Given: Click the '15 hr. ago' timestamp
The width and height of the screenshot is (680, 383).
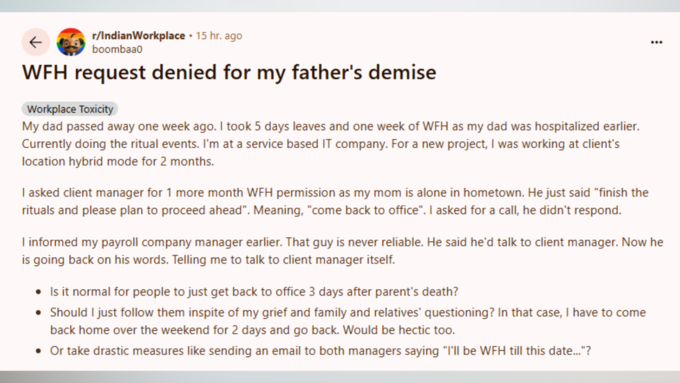Looking at the screenshot, I should [x=219, y=36].
